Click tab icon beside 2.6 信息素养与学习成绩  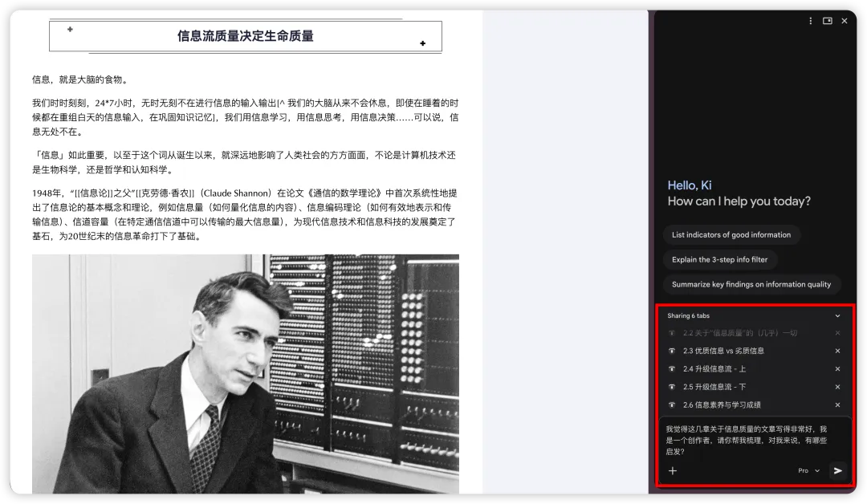click(672, 405)
